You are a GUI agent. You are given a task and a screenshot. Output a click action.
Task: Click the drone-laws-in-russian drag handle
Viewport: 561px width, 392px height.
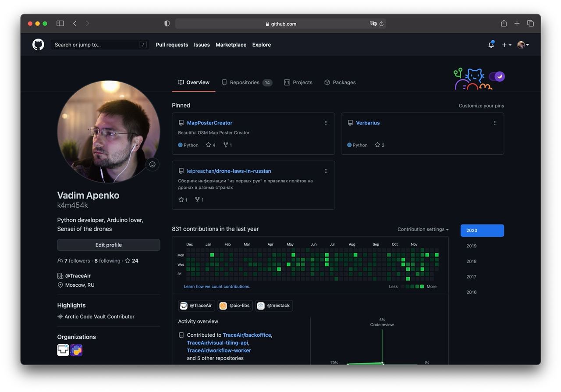pyautogui.click(x=326, y=171)
